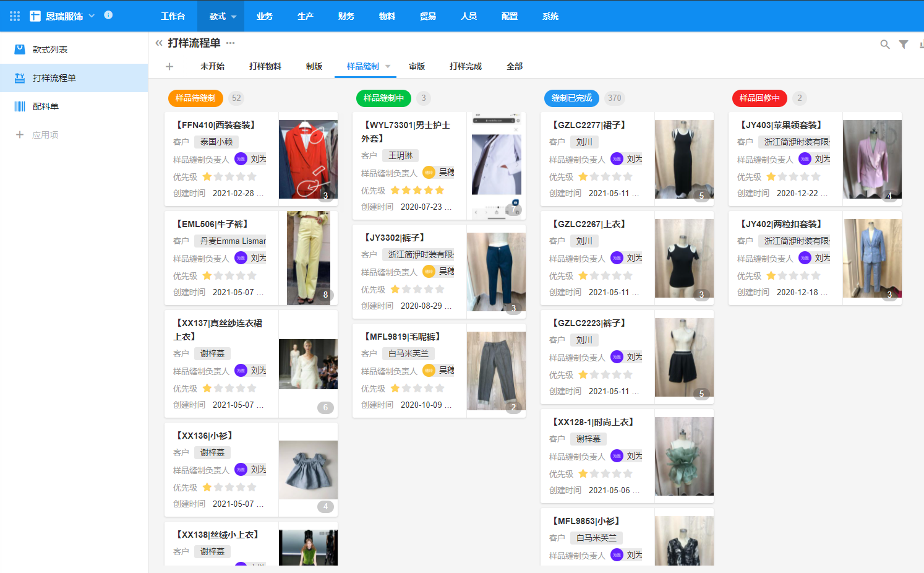The height and width of the screenshot is (573, 924).
Task: Click the filter funnel icon
Action: coord(904,44)
